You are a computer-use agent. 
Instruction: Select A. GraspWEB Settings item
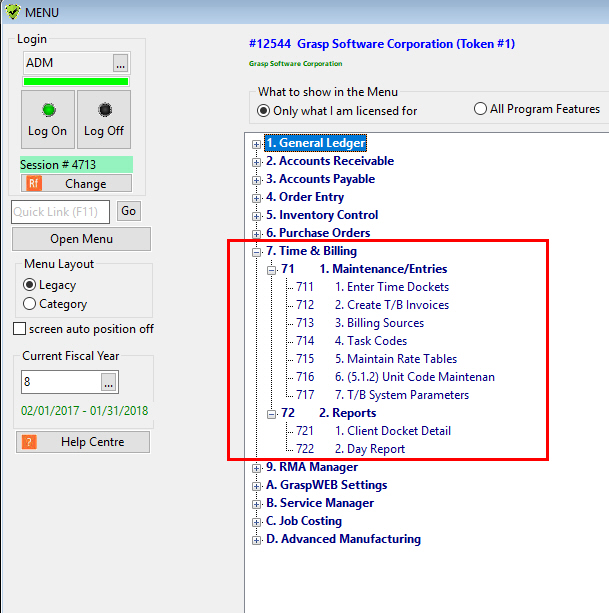pyautogui.click(x=326, y=485)
